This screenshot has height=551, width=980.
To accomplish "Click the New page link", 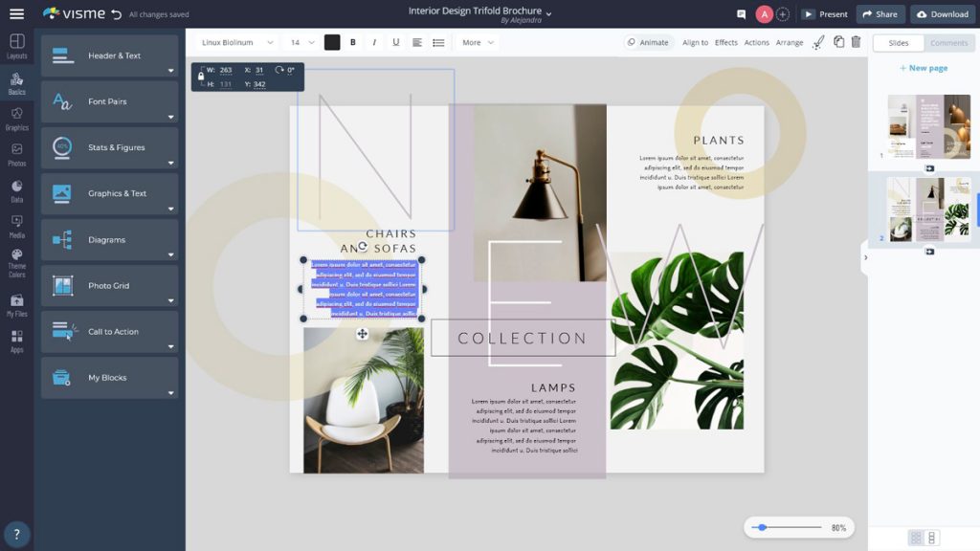I will point(924,66).
